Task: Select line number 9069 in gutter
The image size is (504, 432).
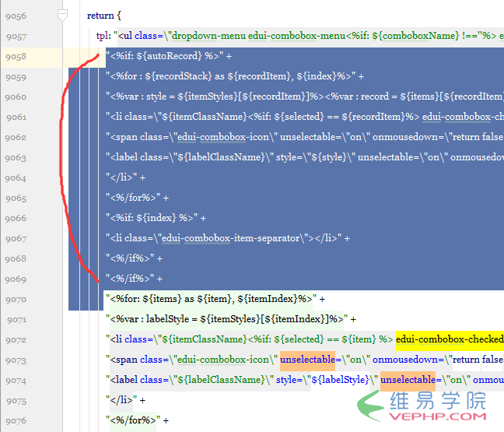Action: [x=16, y=279]
